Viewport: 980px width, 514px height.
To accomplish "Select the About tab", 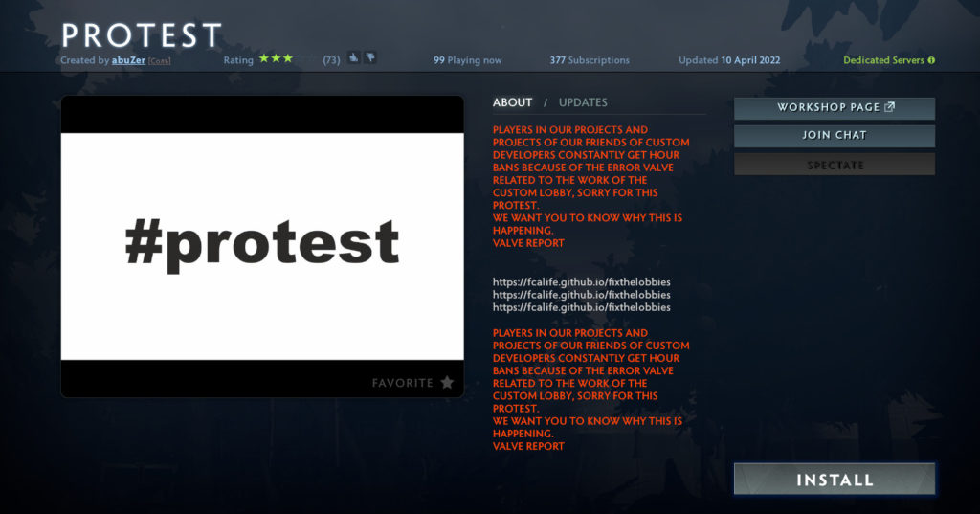I will (512, 102).
